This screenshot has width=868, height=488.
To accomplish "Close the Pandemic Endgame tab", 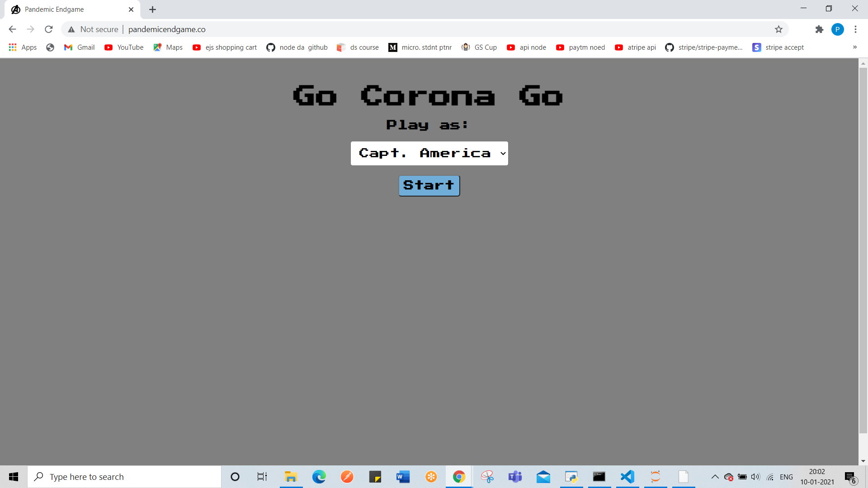I will pos(131,9).
